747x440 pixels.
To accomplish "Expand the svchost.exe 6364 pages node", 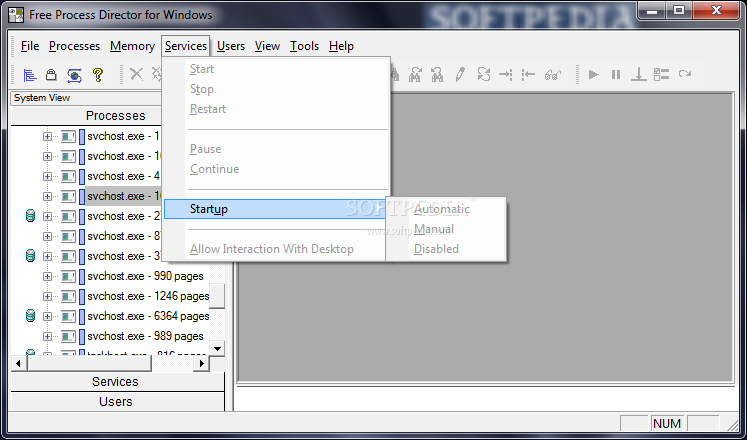I will coord(47,316).
